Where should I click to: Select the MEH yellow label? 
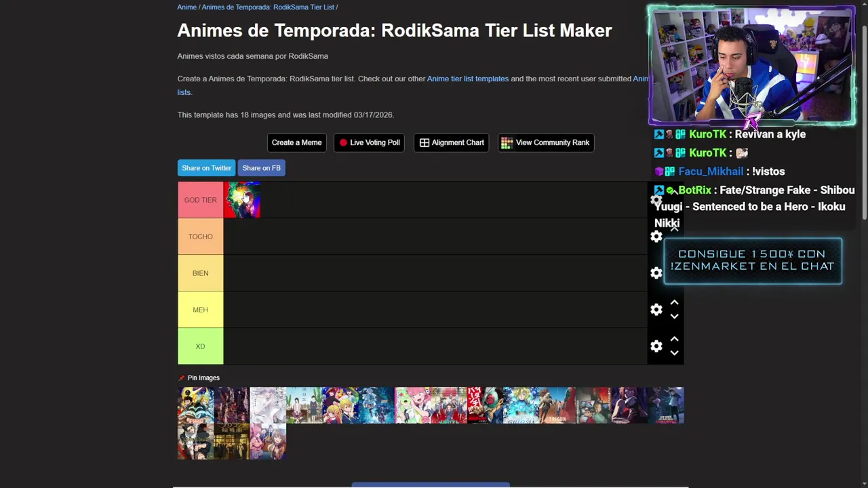pyautogui.click(x=200, y=310)
